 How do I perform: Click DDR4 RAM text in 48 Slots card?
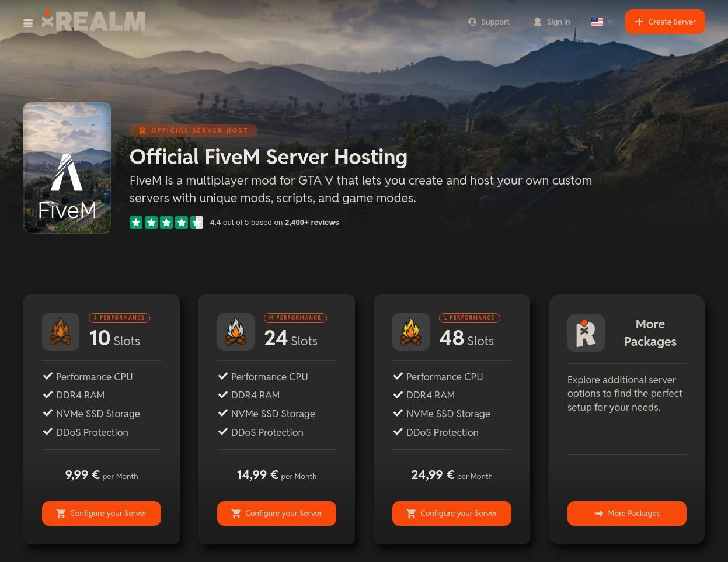coord(430,395)
